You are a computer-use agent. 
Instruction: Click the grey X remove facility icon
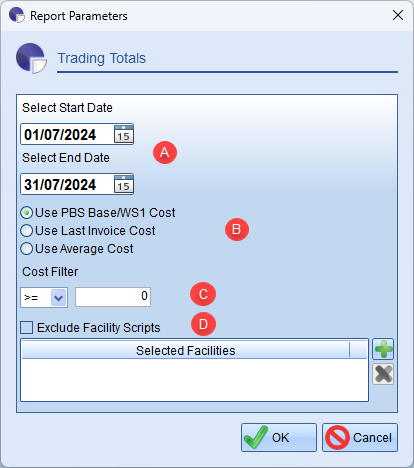tap(383, 374)
